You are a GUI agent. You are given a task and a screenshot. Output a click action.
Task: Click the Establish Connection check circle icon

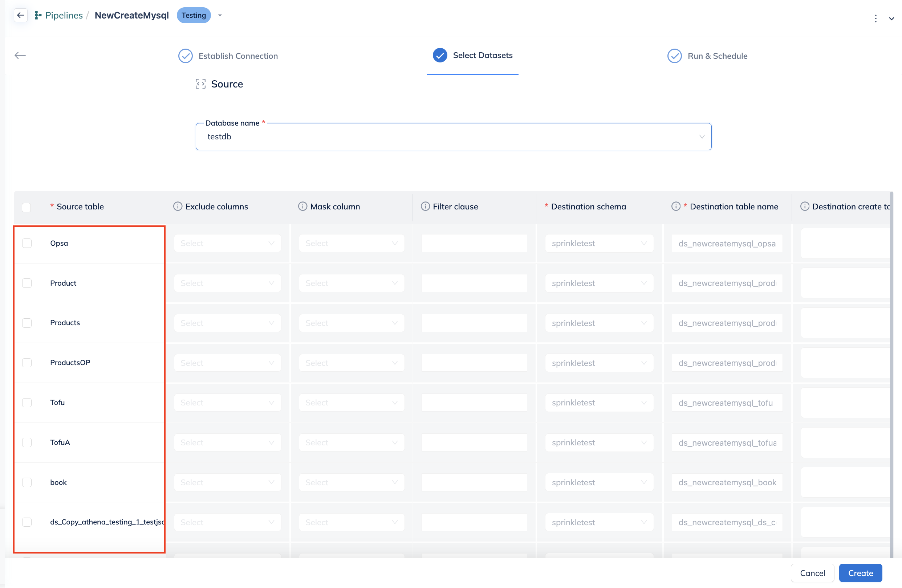(x=185, y=56)
